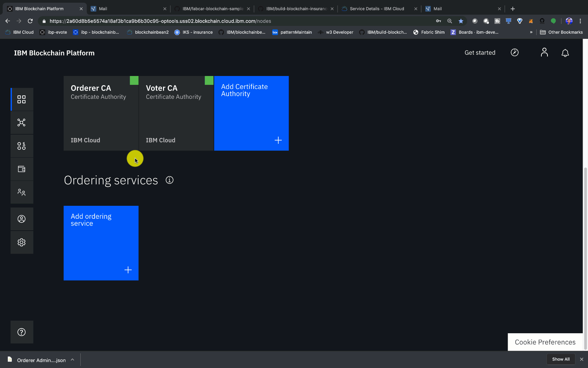The image size is (588, 368).
Task: Switch to the IBM/fabcar-blockchain-sample tab
Action: pyautogui.click(x=212, y=9)
